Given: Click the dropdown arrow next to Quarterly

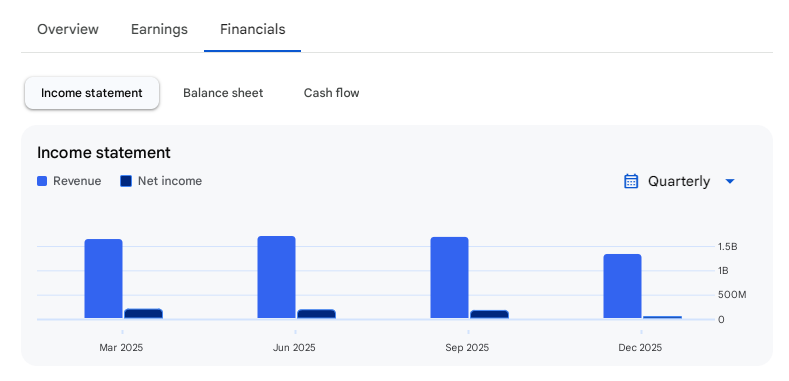Looking at the screenshot, I should [730, 181].
